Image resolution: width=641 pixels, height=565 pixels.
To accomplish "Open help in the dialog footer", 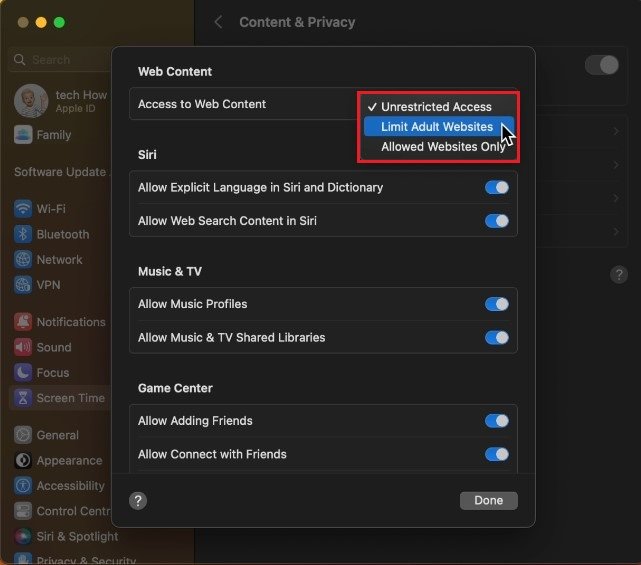I will coord(138,500).
